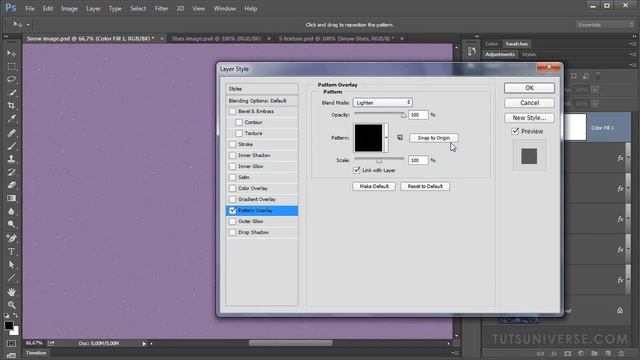This screenshot has width=640, height=360.
Task: Select the Zoom tool
Action: 11,305
